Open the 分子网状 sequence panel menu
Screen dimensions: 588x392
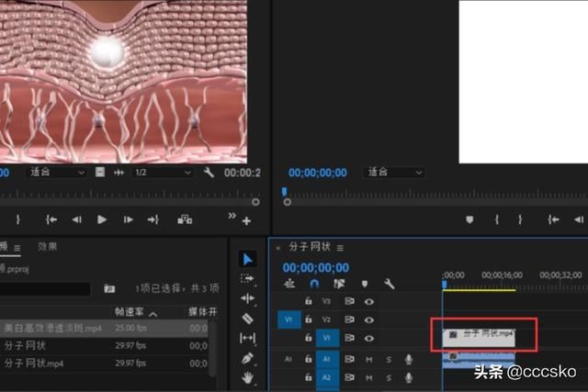[340, 248]
